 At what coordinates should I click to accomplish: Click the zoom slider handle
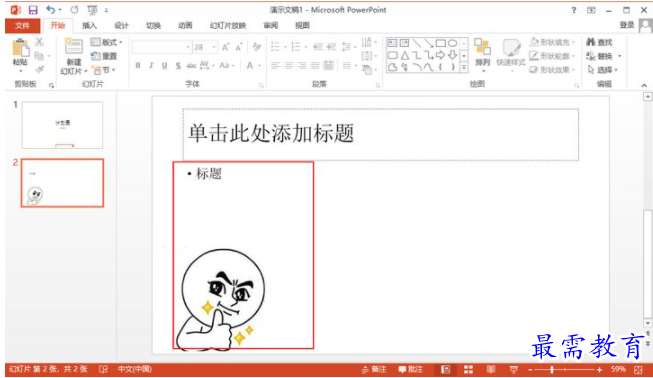pyautogui.click(x=552, y=369)
